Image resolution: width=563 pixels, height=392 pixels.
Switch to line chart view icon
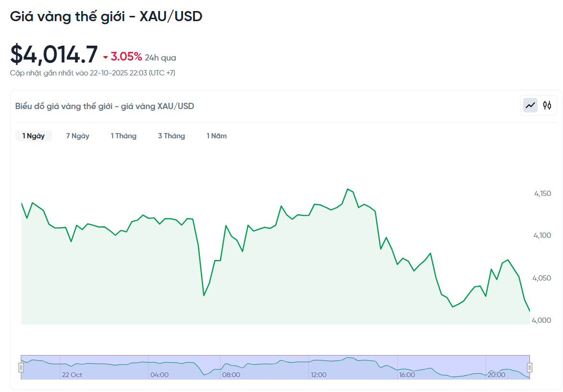tap(530, 105)
